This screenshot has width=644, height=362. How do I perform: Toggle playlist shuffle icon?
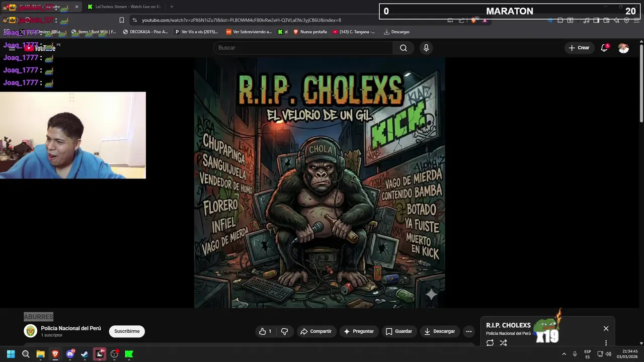pos(503,343)
